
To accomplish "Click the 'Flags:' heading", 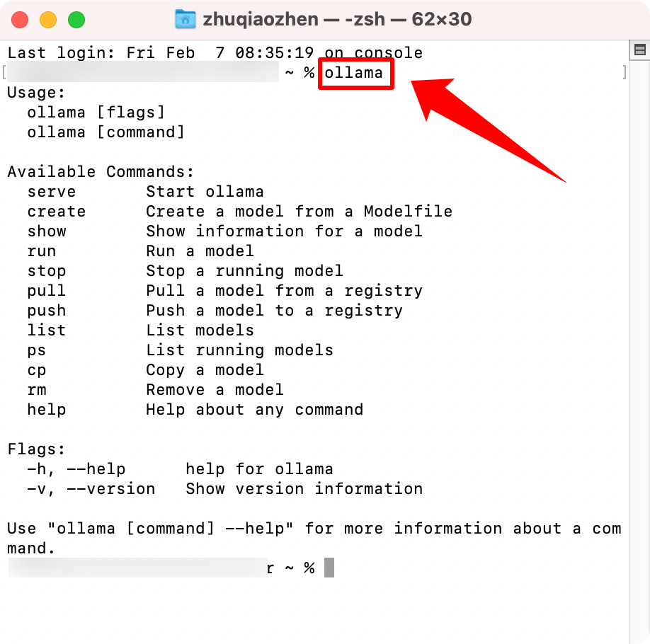I will tap(37, 449).
